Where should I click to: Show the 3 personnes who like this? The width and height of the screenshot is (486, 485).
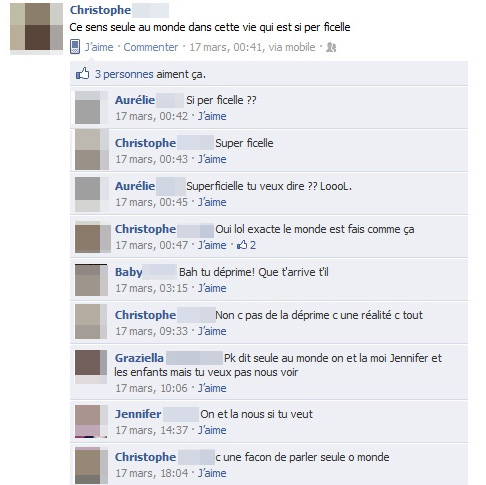point(124,74)
